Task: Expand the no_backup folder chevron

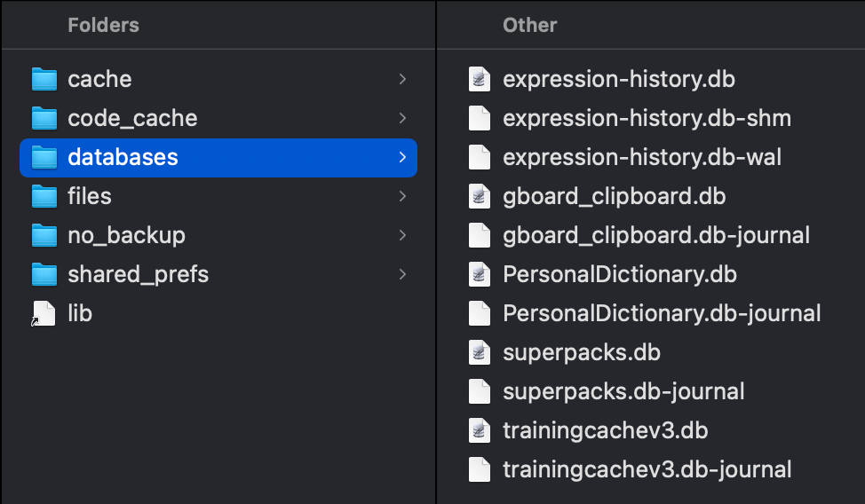Action: pyautogui.click(x=402, y=235)
